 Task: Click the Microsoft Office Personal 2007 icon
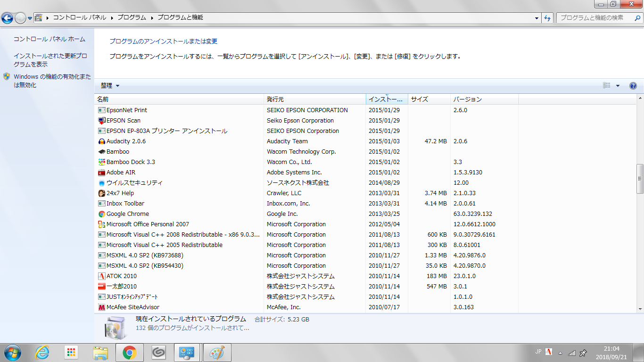pos(101,224)
